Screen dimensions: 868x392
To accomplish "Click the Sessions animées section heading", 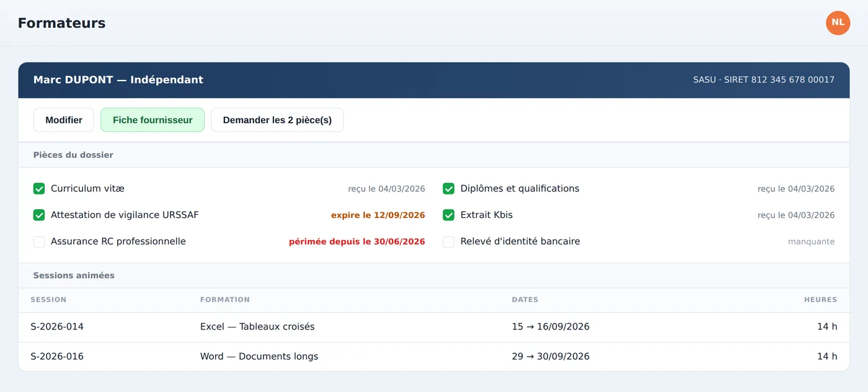I will [x=74, y=276].
